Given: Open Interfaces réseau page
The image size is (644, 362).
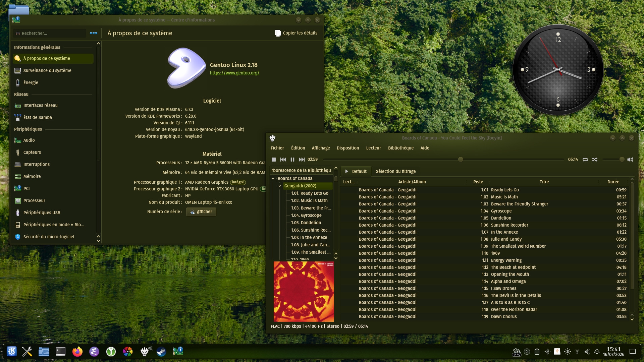Looking at the screenshot, I should click(53, 105).
